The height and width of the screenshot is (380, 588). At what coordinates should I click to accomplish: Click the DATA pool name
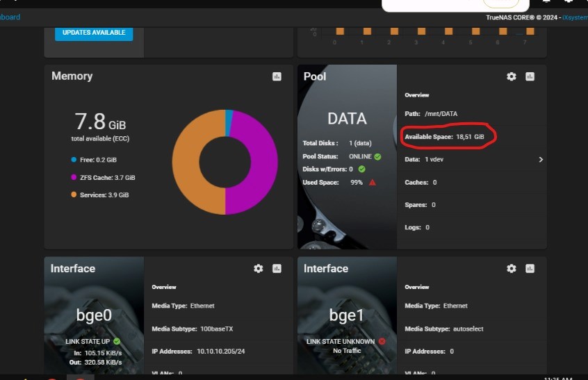347,119
